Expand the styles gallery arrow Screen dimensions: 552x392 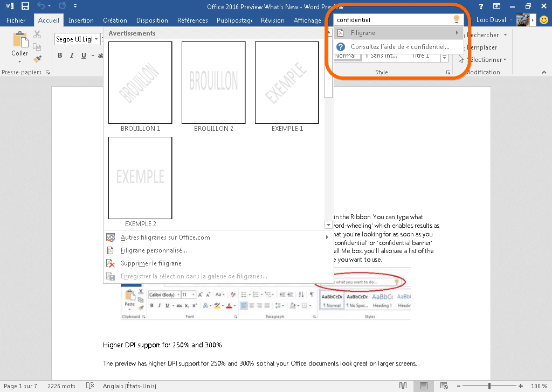pos(444,57)
